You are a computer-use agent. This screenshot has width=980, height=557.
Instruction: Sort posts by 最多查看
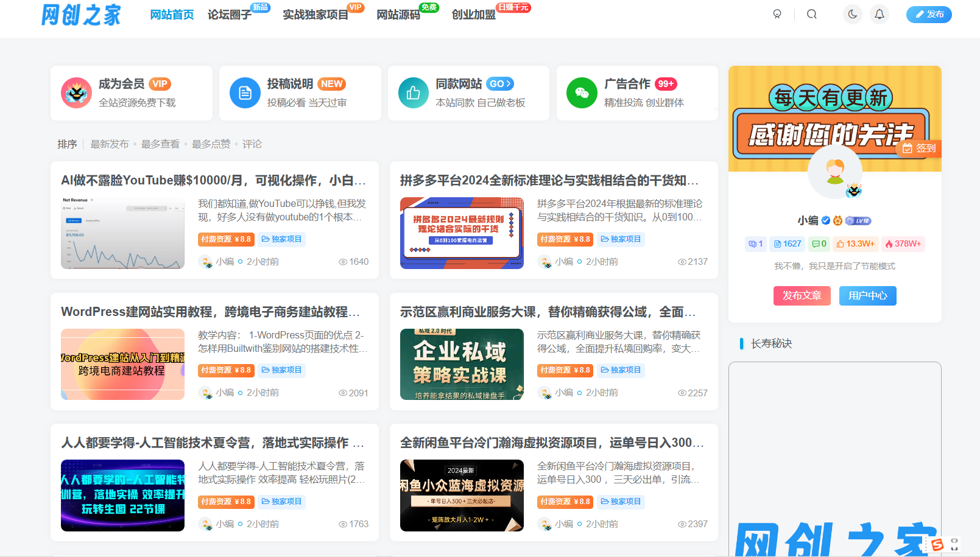[x=160, y=144]
